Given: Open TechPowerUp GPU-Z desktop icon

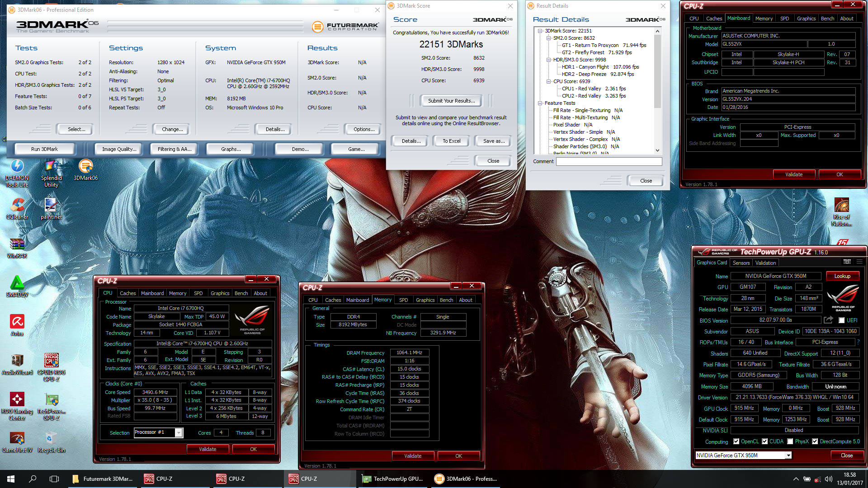Looking at the screenshot, I should 51,406.
